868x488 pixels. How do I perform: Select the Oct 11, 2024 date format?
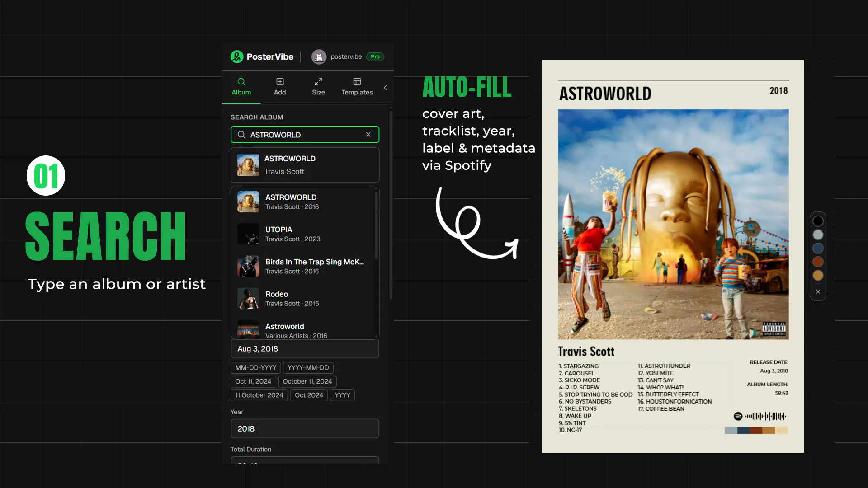point(253,381)
